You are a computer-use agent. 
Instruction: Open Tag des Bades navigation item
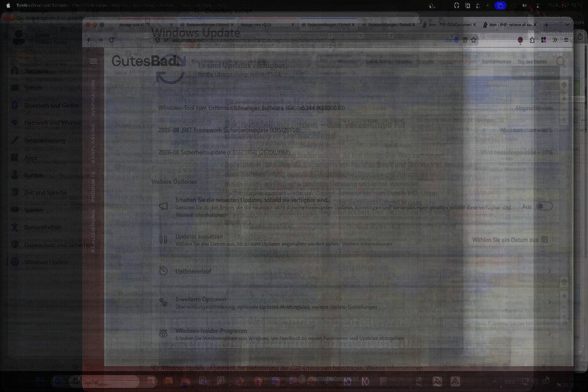[x=532, y=62]
